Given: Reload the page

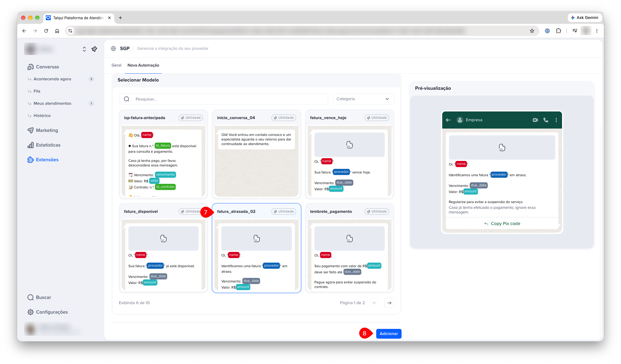Looking at the screenshot, I should 46,31.
